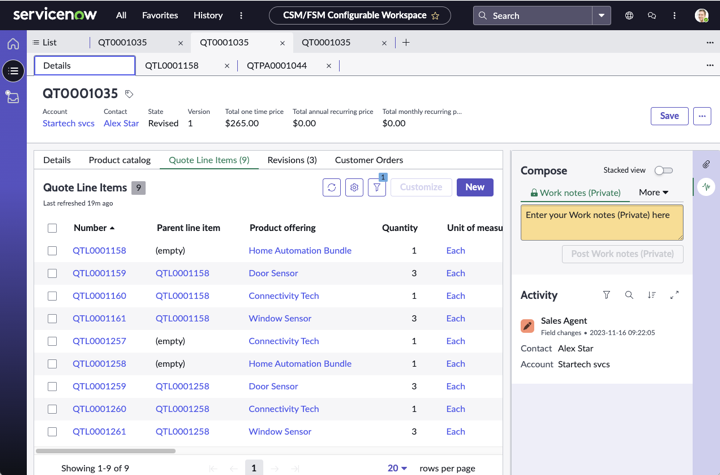
Task: Expand the More dropdown in Compose
Action: (x=653, y=192)
